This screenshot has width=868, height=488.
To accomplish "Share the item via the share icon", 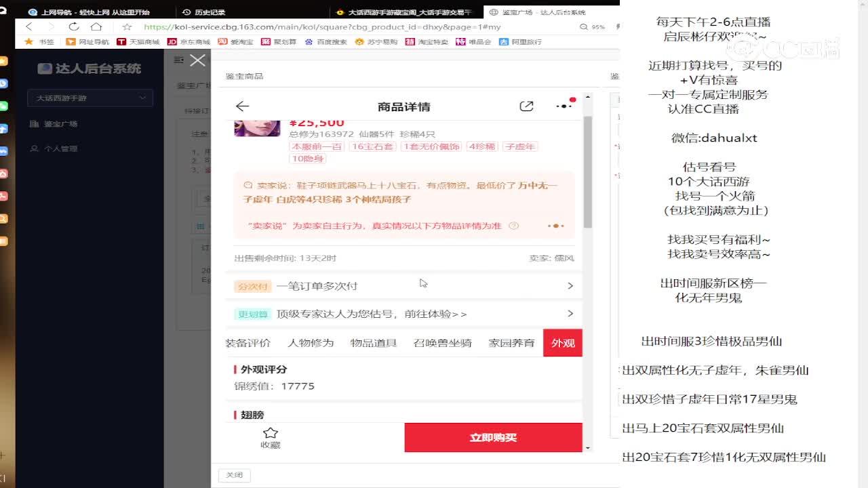I will pos(526,106).
